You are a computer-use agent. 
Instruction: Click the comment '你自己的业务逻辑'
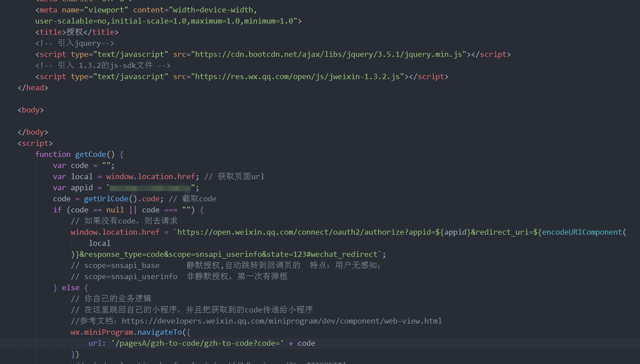click(111, 299)
